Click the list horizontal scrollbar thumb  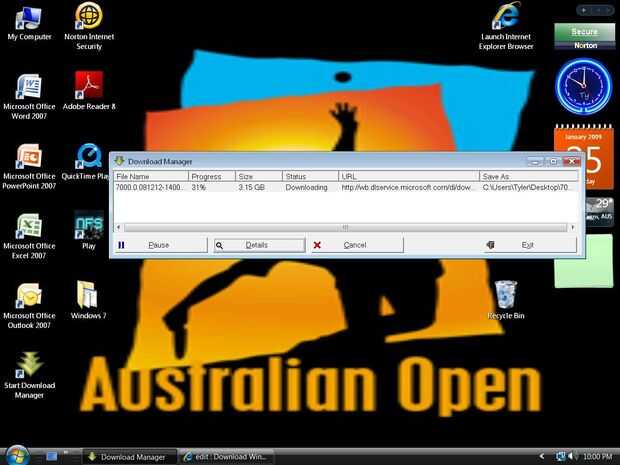point(345,227)
